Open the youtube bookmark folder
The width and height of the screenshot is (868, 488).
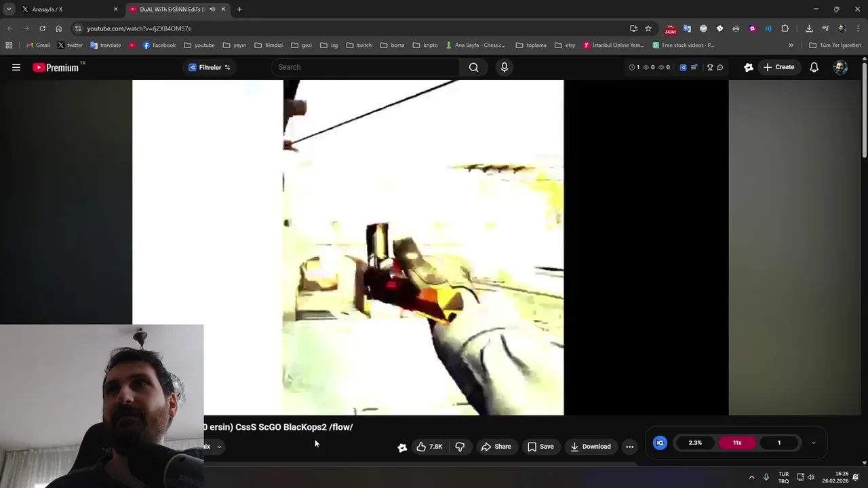[199, 45]
